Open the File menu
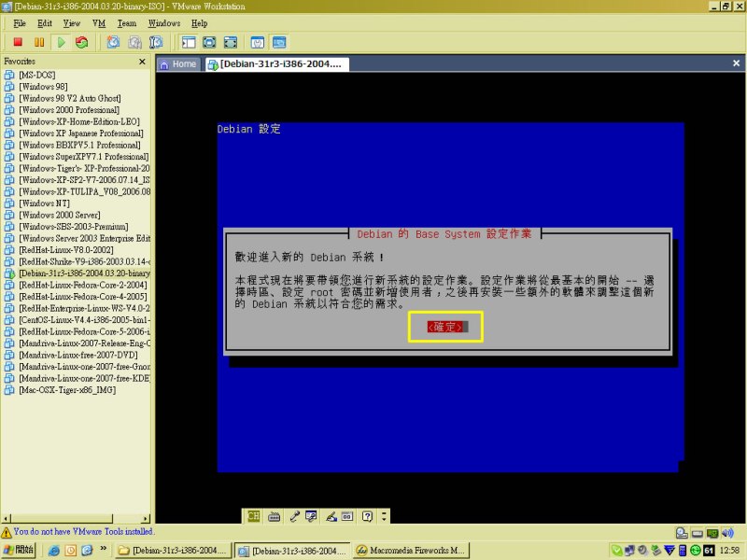The width and height of the screenshot is (747, 560). (x=20, y=23)
